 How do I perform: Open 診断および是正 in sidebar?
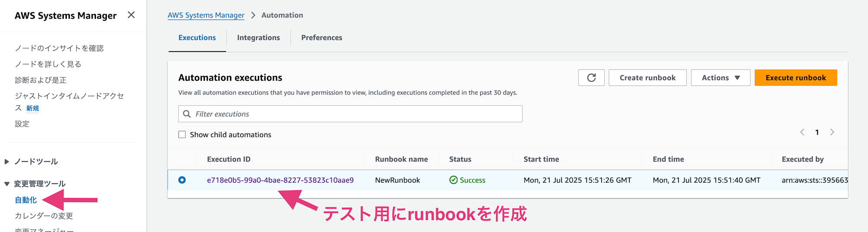coord(41,80)
